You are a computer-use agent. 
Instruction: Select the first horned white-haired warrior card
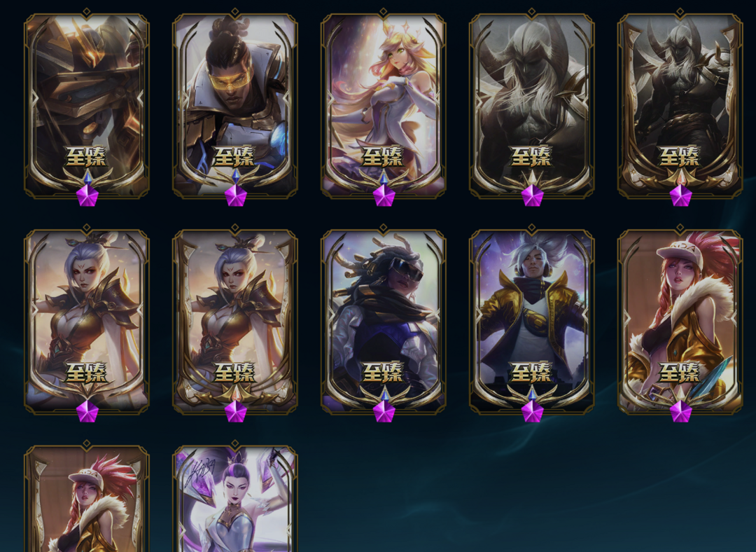(x=531, y=105)
